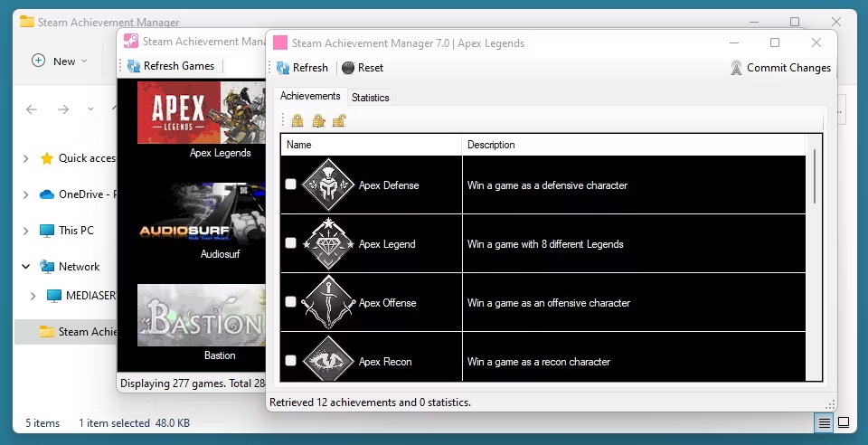Collapse the Network tree node
The width and height of the screenshot is (868, 445).
[x=25, y=266]
